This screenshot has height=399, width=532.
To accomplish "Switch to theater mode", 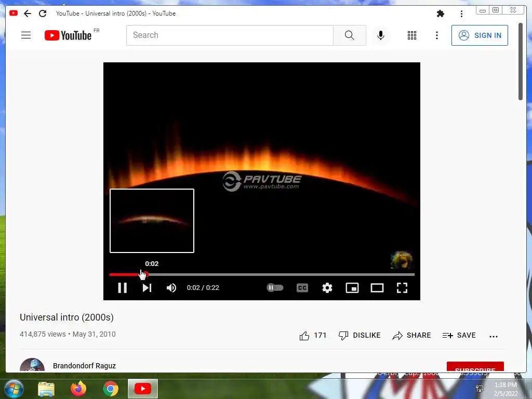I will [x=377, y=288].
